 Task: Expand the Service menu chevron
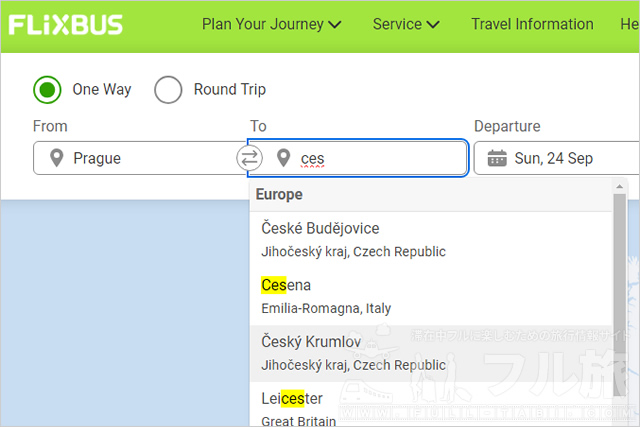tap(433, 25)
